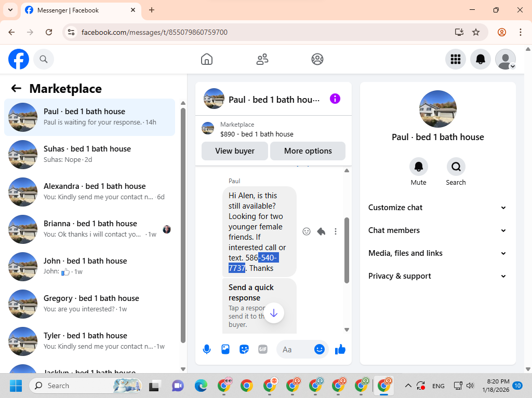The image size is (532, 398).
Task: Open Suhas bed 1 bath house chat
Action: [89, 155]
